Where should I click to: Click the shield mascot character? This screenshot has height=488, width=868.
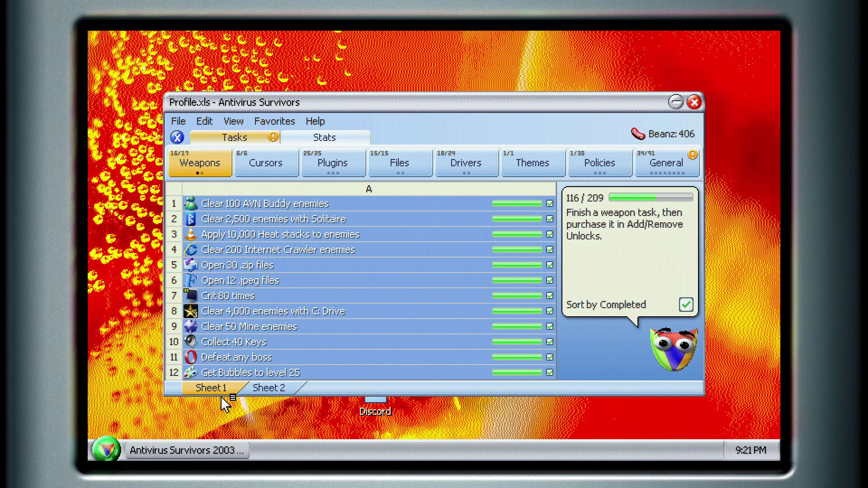tap(674, 349)
